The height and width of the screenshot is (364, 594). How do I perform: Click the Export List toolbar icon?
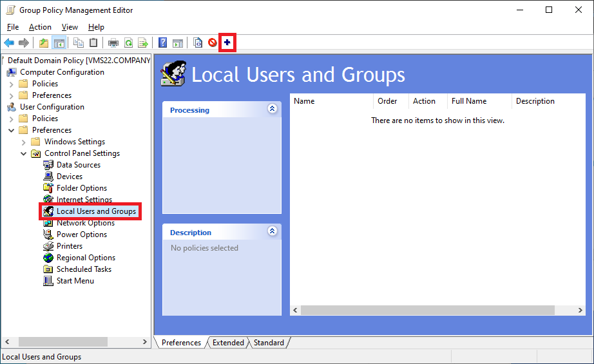point(143,43)
